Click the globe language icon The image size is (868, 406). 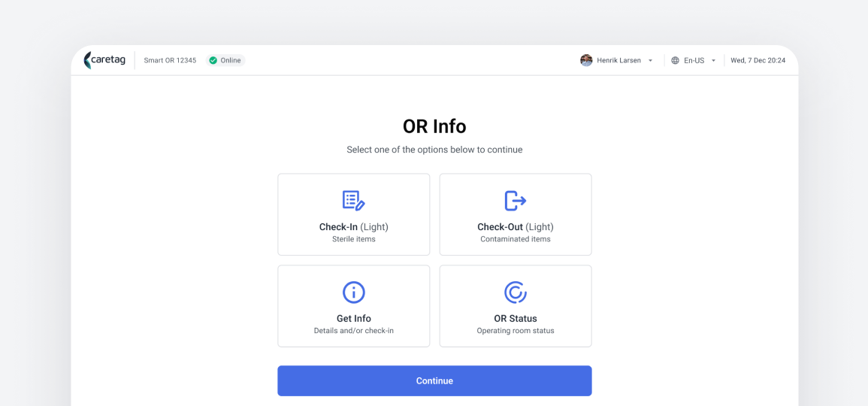coord(676,60)
